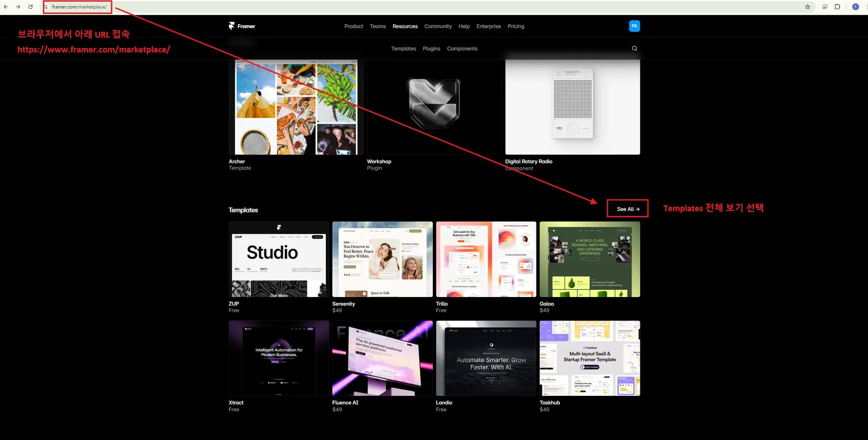Open the Xtract template thumbnail
The width and height of the screenshot is (868, 440).
click(279, 358)
